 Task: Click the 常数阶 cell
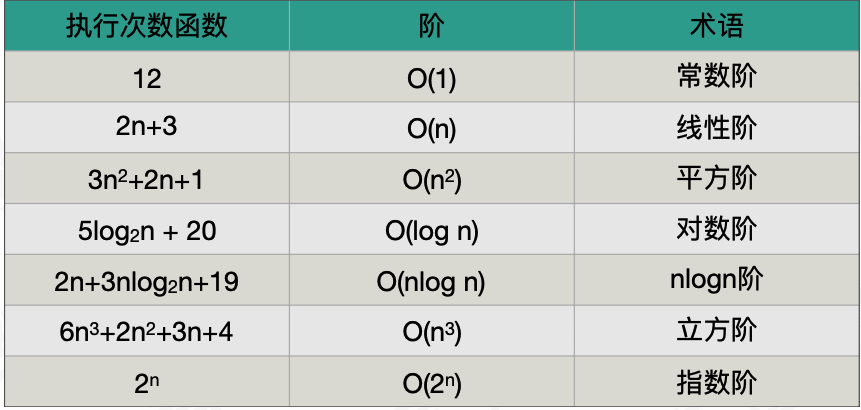click(x=717, y=76)
